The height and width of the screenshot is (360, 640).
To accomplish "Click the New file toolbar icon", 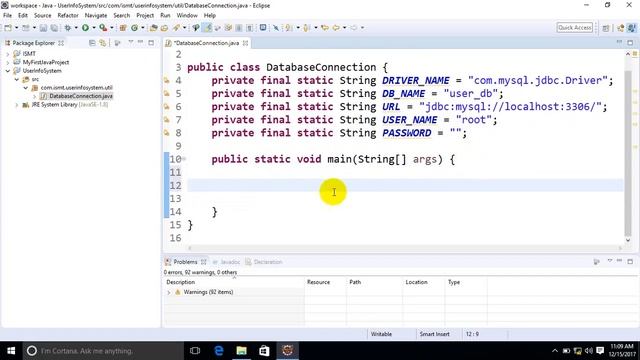I will (8, 28).
